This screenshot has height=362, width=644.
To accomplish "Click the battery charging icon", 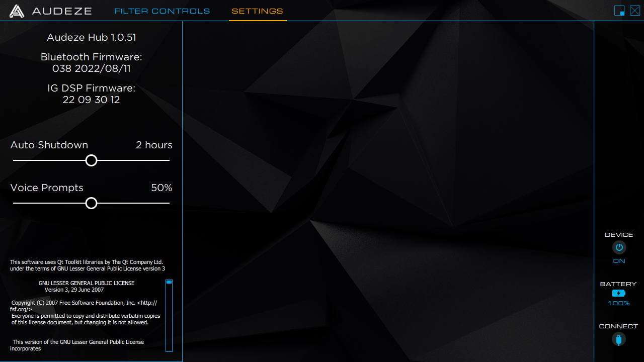I will (x=619, y=293).
